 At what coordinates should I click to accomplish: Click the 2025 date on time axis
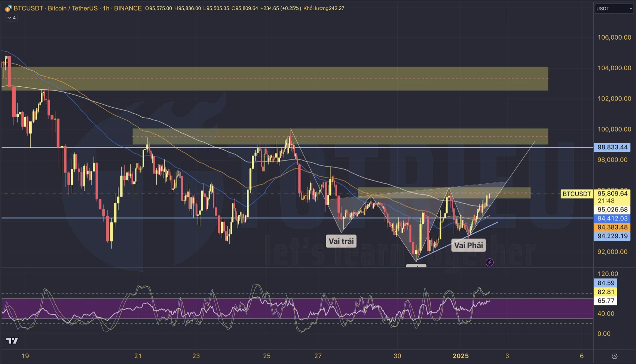pos(461,356)
